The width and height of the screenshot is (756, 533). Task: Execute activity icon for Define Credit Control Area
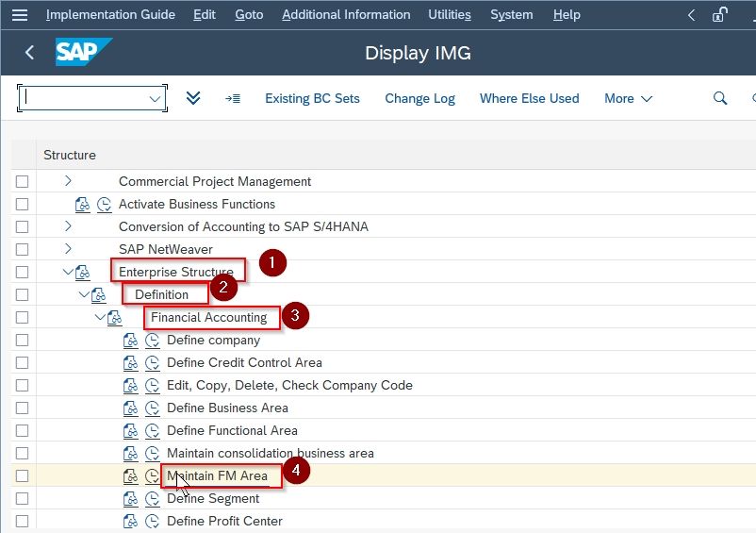point(153,363)
